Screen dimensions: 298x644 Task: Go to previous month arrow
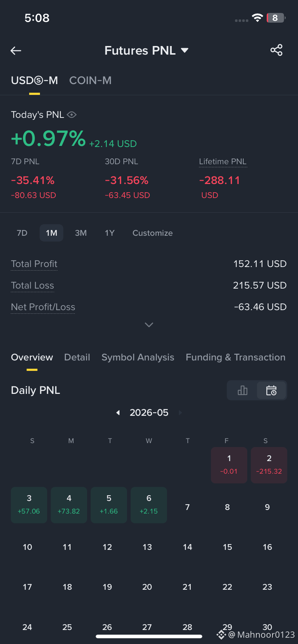118,413
